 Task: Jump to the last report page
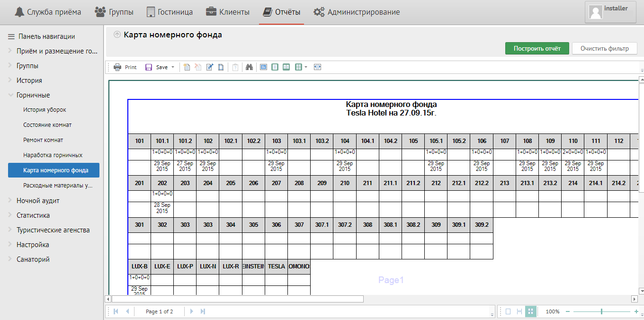(203, 311)
